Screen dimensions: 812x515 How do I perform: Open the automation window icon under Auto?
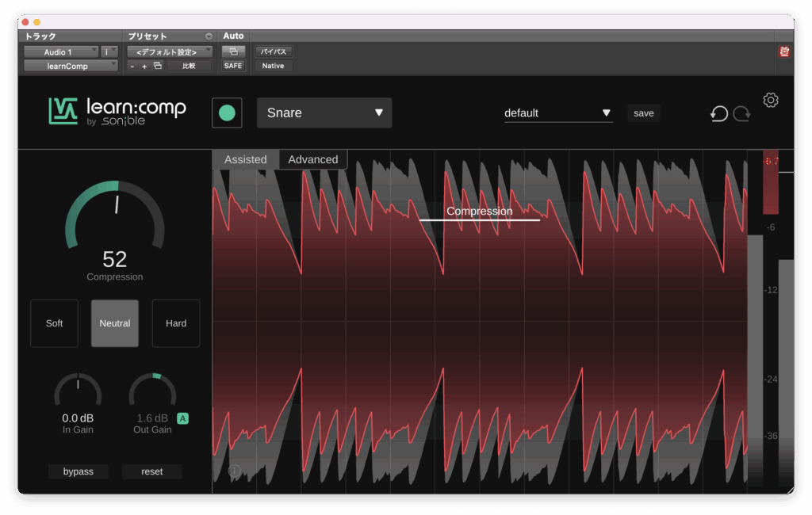[233, 51]
